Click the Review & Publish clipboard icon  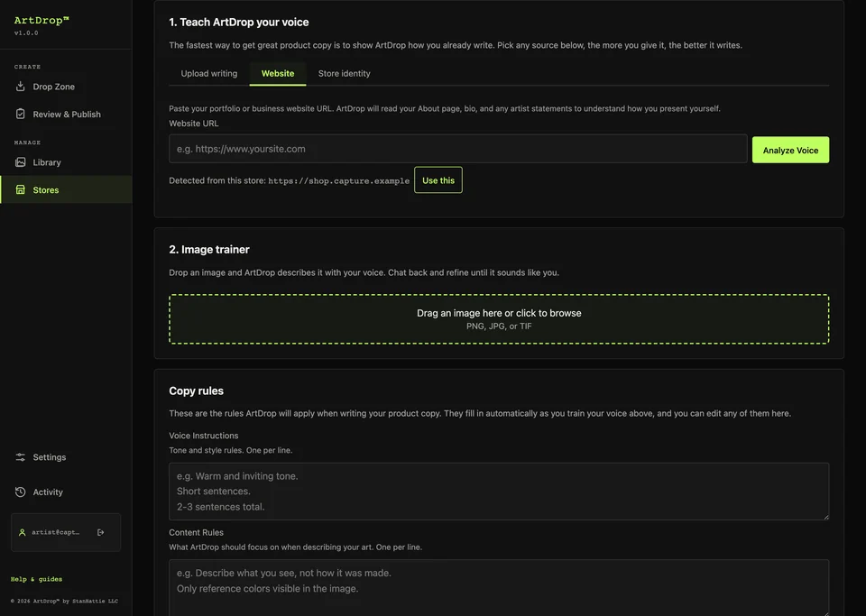21,114
